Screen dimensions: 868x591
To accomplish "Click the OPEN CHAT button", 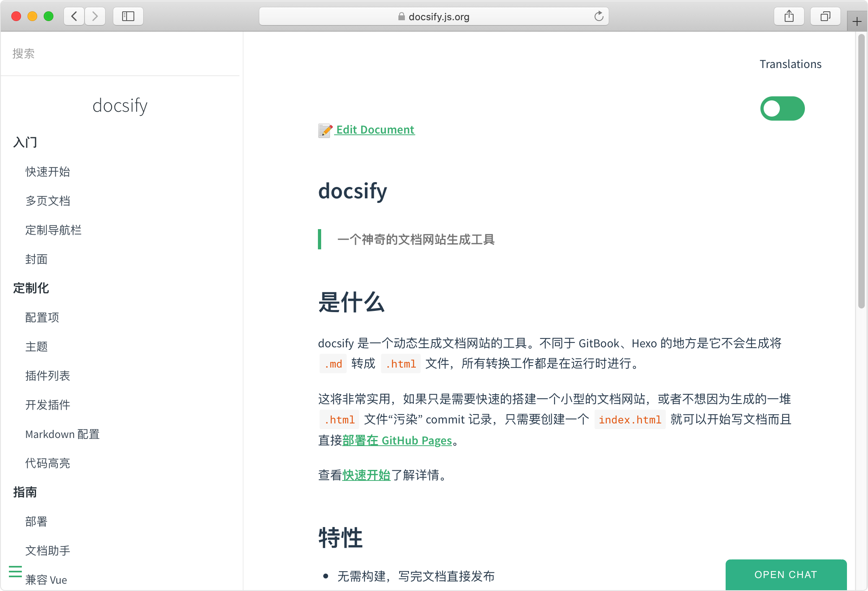I will tap(786, 575).
